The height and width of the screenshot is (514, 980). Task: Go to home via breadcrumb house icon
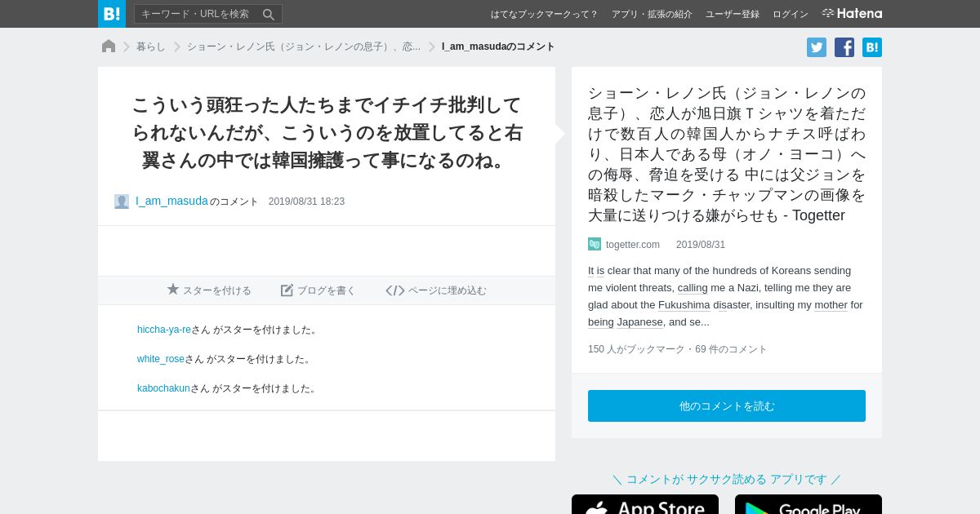109,47
